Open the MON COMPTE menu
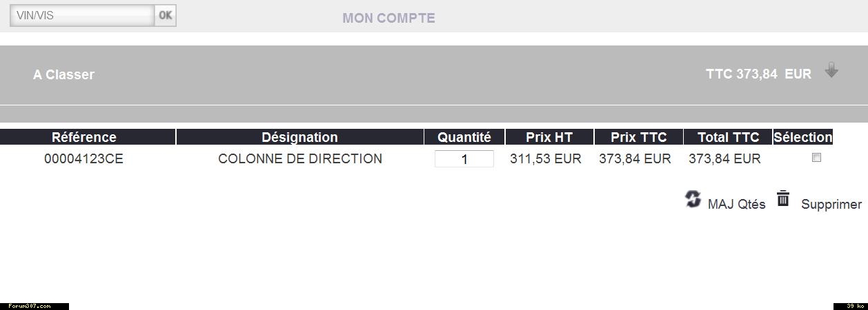The height and width of the screenshot is (310, 868). tap(388, 18)
